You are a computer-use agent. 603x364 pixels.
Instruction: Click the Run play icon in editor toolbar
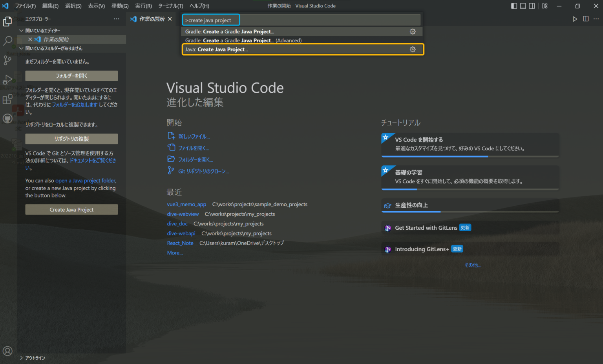tap(575, 18)
